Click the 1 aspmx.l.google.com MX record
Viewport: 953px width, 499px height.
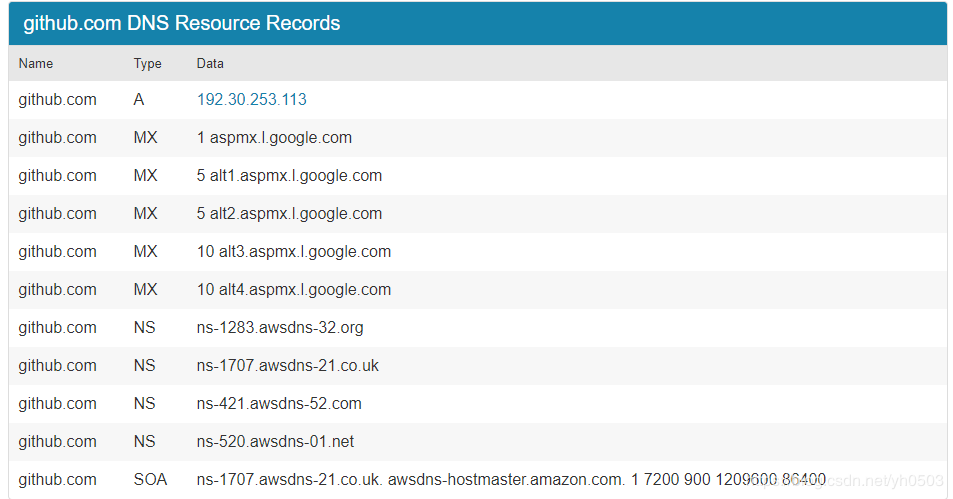coord(274,138)
